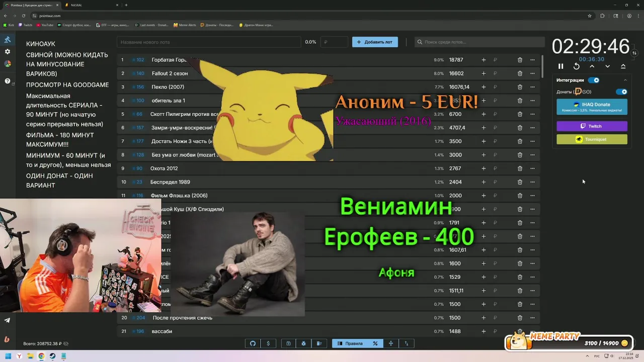Open more options for Беспредел 1989
The image size is (644, 362).
532,182
